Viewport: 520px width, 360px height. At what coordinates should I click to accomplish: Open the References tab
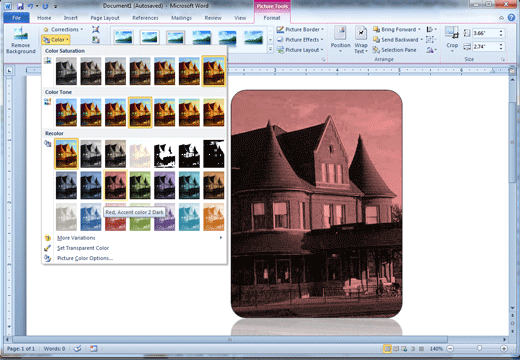(x=145, y=18)
